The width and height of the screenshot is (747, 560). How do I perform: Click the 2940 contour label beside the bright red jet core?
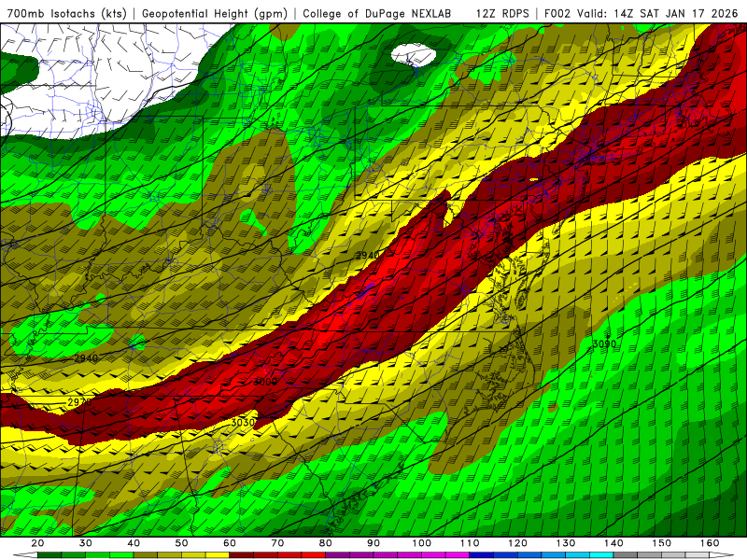[x=368, y=255]
